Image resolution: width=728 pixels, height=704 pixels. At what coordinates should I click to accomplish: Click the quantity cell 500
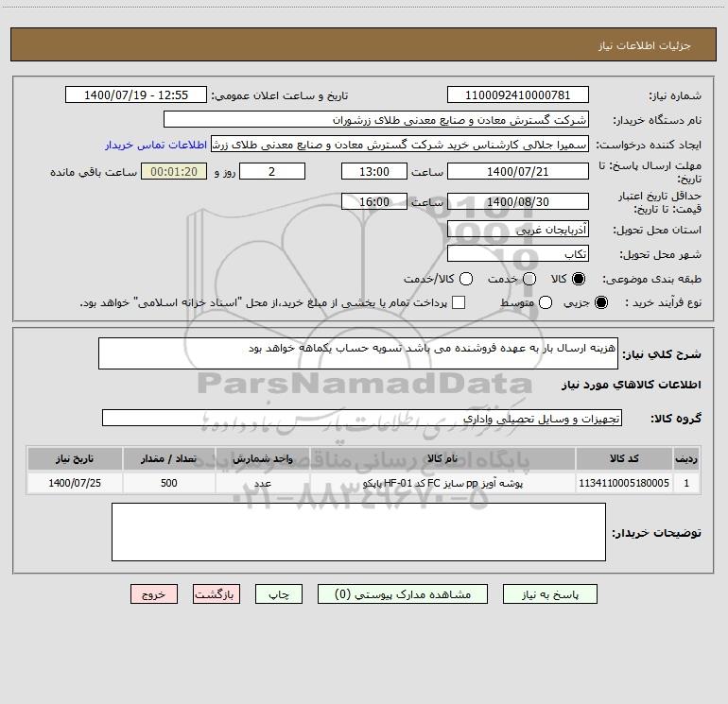click(x=168, y=483)
